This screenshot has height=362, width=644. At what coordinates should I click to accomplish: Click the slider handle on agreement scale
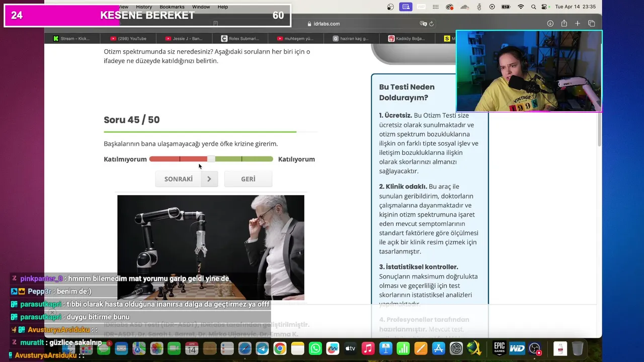[x=211, y=159]
